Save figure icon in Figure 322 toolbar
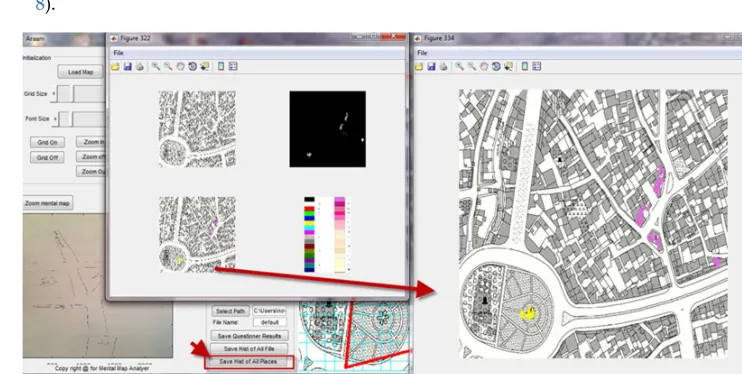This screenshot has width=742, height=374. point(127,67)
